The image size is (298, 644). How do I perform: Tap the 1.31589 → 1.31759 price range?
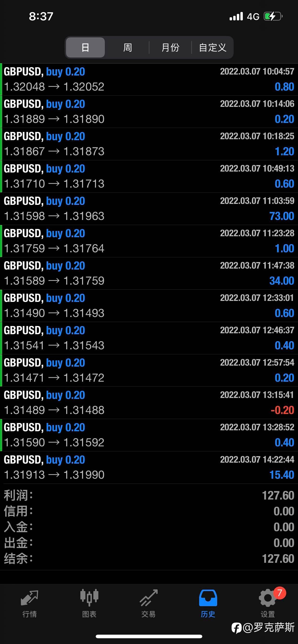point(54,281)
